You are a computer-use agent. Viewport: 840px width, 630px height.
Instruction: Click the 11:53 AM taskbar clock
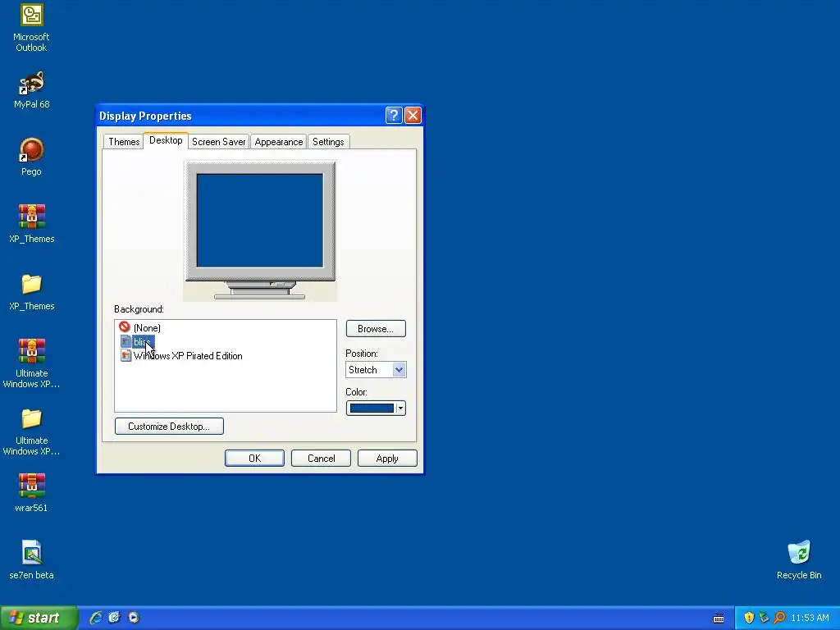(810, 618)
